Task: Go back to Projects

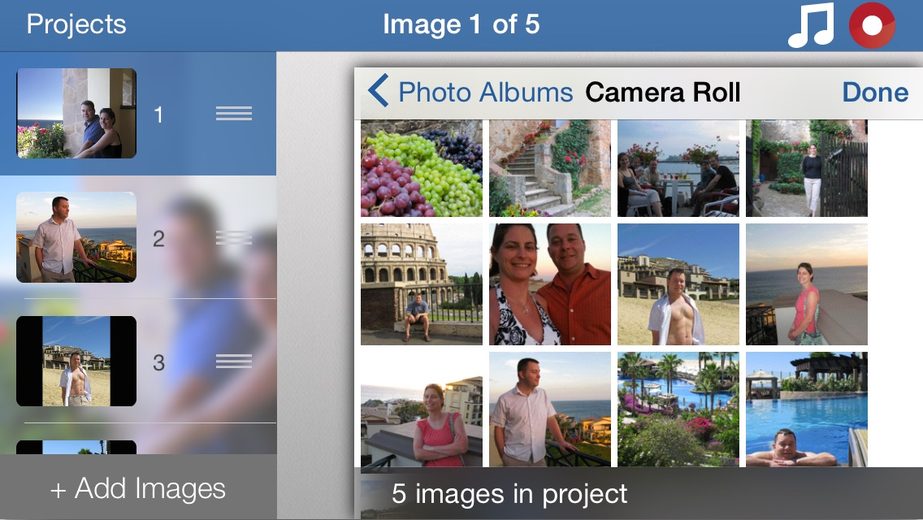Action: pyautogui.click(x=77, y=25)
